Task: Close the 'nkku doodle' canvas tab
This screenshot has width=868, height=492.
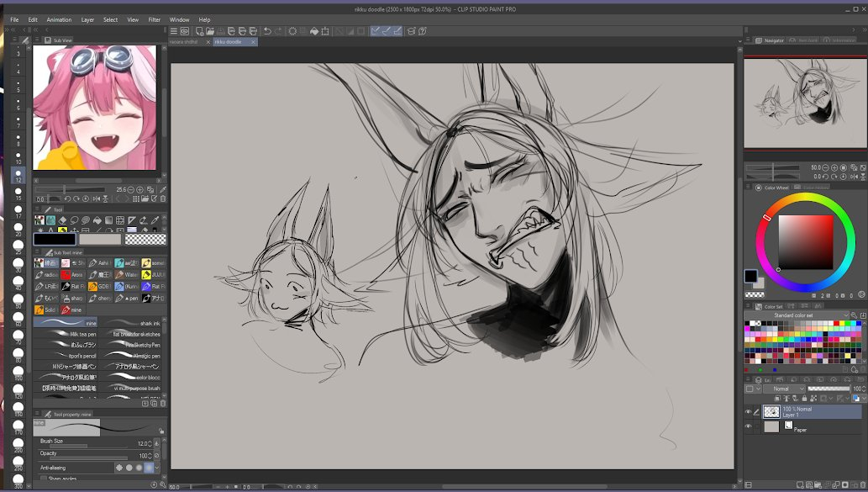Action: 254,41
